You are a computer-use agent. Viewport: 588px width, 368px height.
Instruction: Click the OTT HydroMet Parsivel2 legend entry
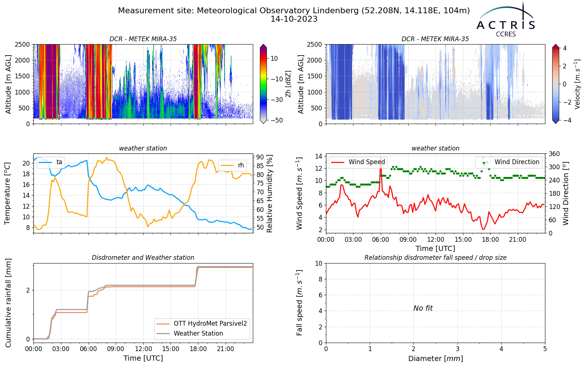202,323
